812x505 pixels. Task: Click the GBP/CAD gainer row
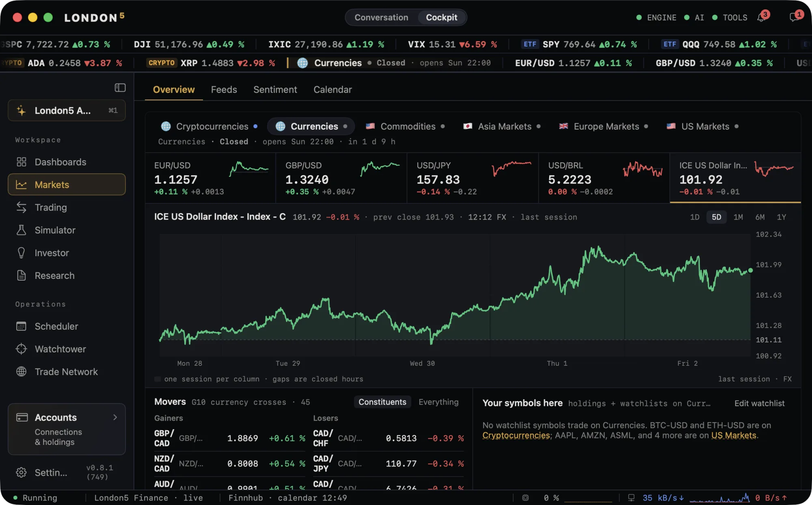pos(230,438)
